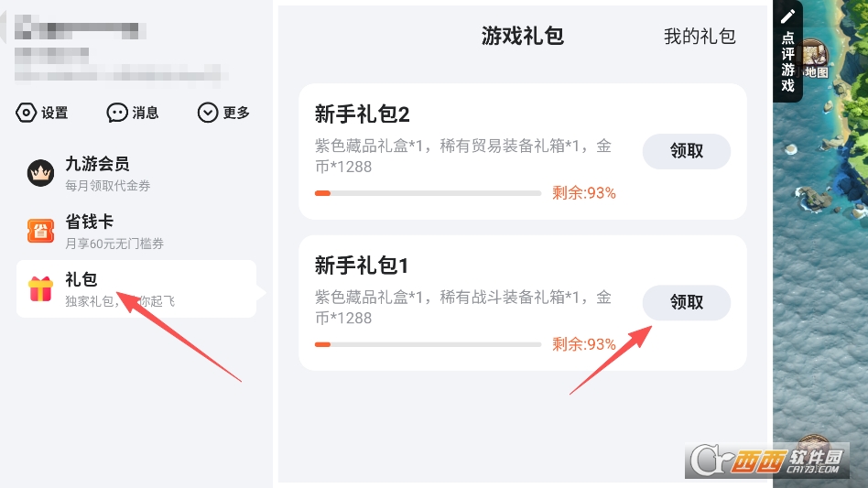Click the 新手礼包1 remaining progress bar

pyautogui.click(x=428, y=344)
